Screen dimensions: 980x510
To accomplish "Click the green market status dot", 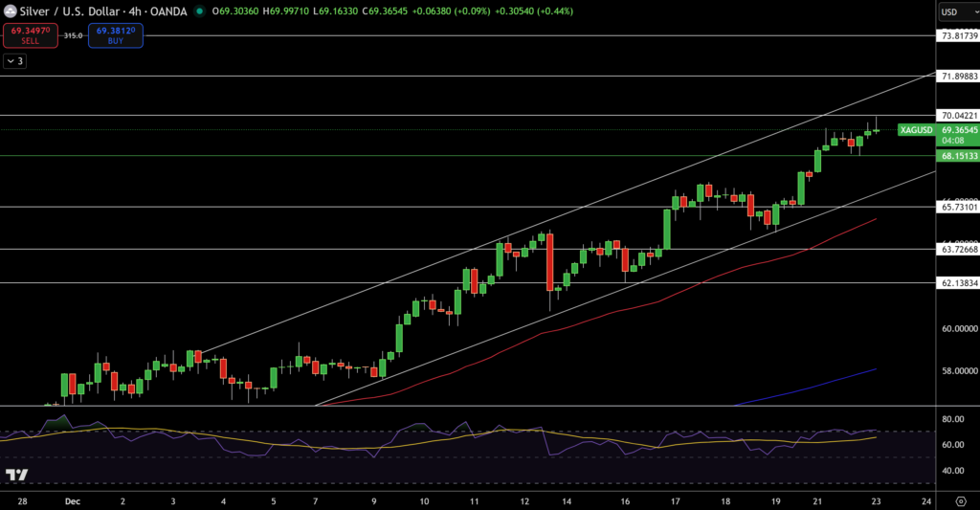I will [199, 11].
